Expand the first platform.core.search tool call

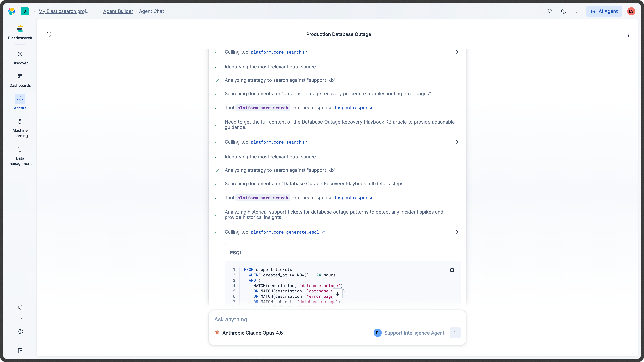coord(457,52)
